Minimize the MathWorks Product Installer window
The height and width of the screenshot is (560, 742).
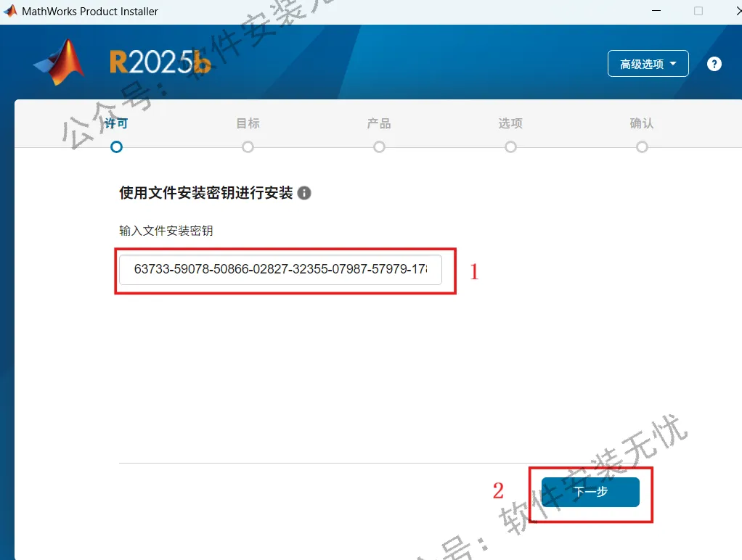[656, 11]
